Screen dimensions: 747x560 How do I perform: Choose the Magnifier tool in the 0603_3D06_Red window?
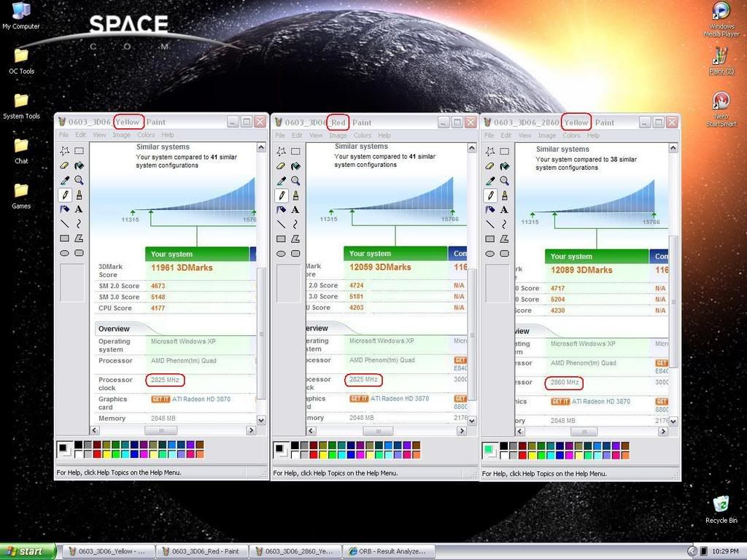click(296, 181)
